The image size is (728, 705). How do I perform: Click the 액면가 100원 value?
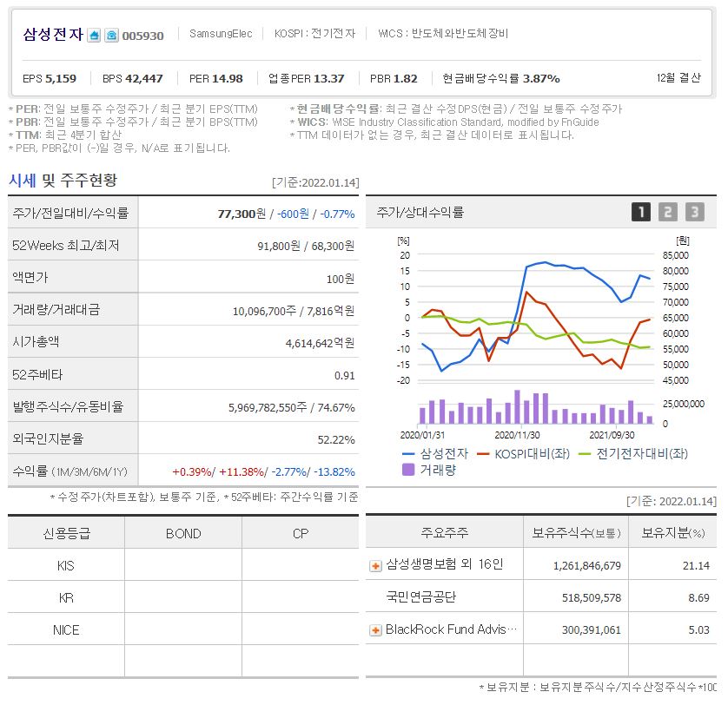tap(341, 279)
